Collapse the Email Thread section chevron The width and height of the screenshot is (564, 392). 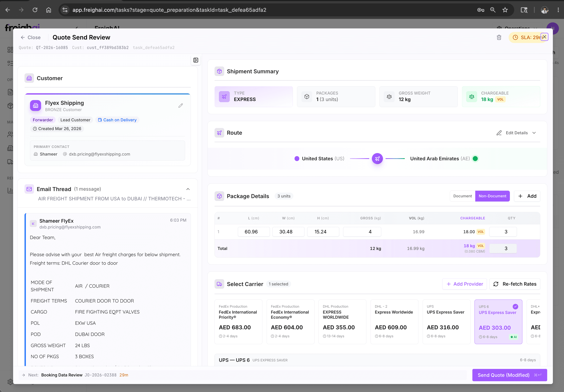click(x=188, y=189)
